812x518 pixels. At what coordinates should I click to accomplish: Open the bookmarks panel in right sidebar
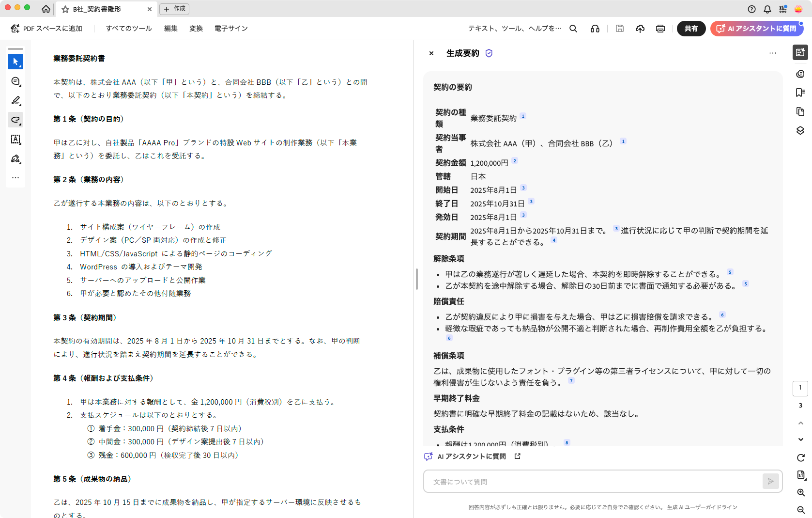pyautogui.click(x=800, y=93)
